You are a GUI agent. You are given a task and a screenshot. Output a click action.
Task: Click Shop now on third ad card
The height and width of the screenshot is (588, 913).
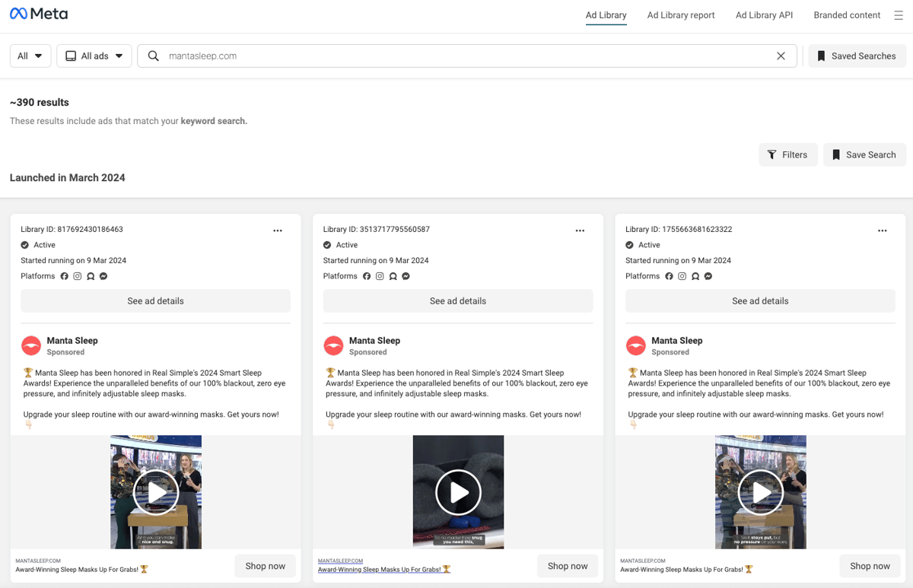870,566
